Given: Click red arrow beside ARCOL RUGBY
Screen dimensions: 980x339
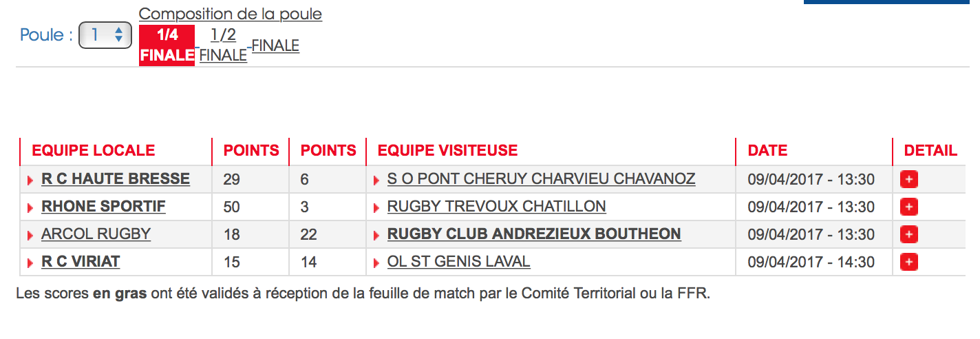Looking at the screenshot, I should [30, 236].
